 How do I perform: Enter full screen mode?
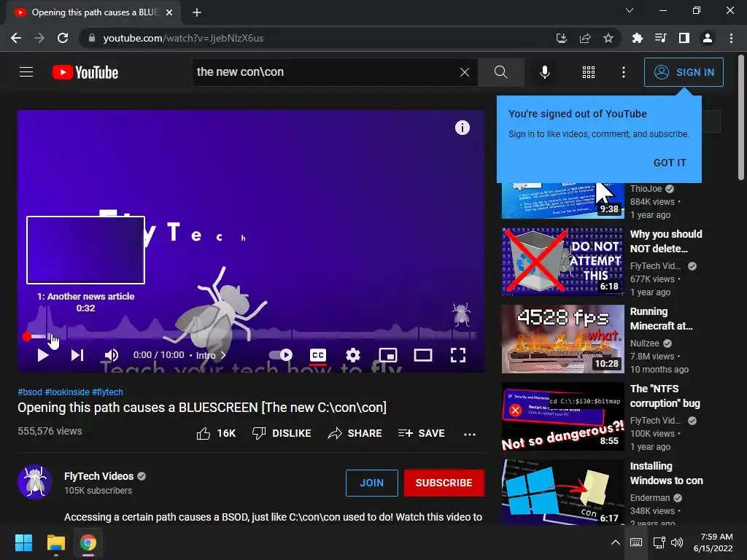[x=458, y=355]
